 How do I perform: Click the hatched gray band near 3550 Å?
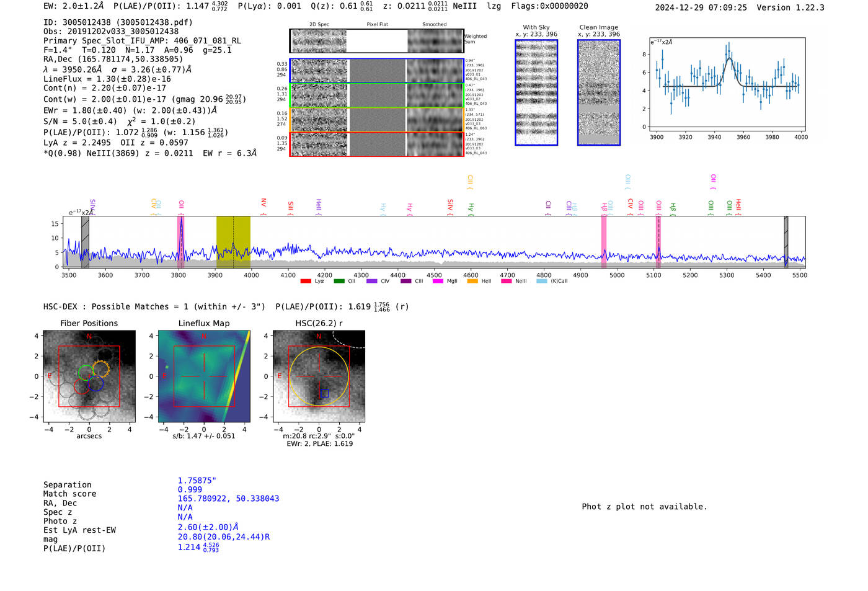pos(85,242)
